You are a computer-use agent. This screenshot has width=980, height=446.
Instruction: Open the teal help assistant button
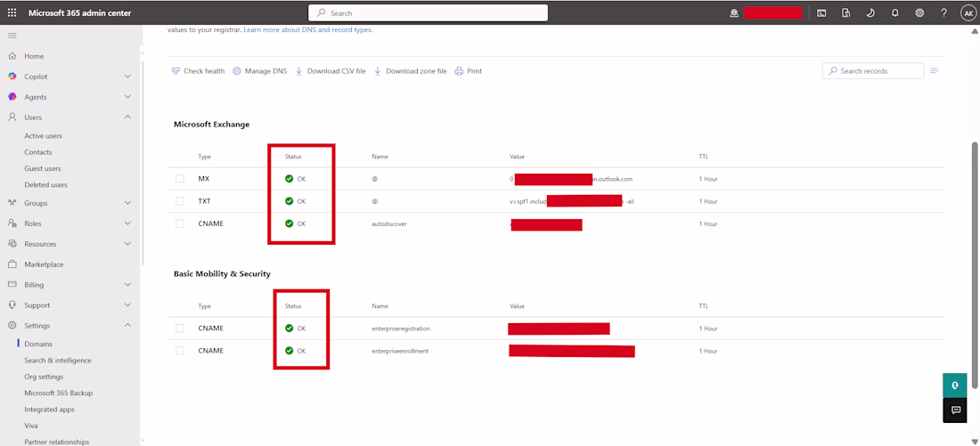955,385
